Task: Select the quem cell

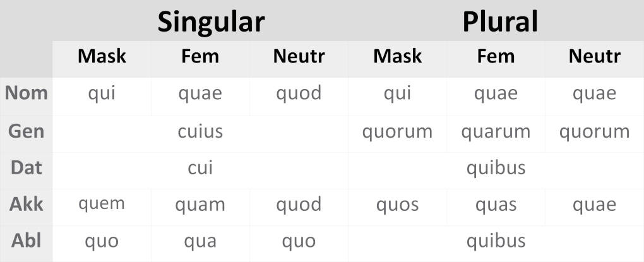Action: [102, 205]
